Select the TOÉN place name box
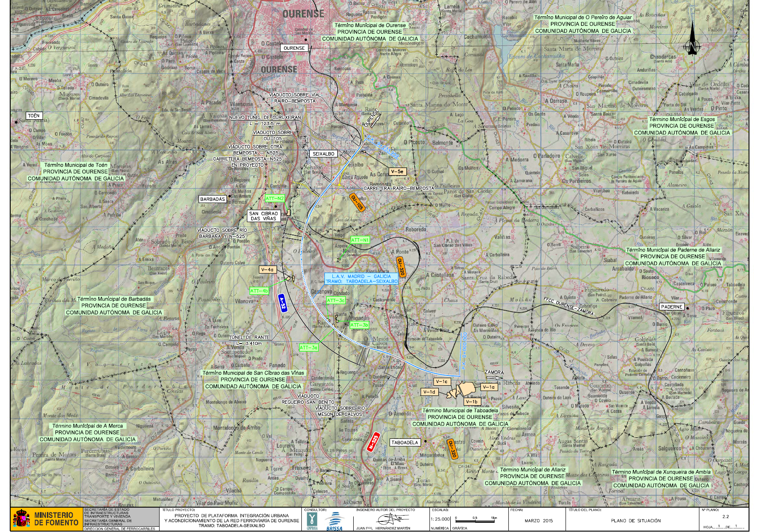 click(x=34, y=116)
